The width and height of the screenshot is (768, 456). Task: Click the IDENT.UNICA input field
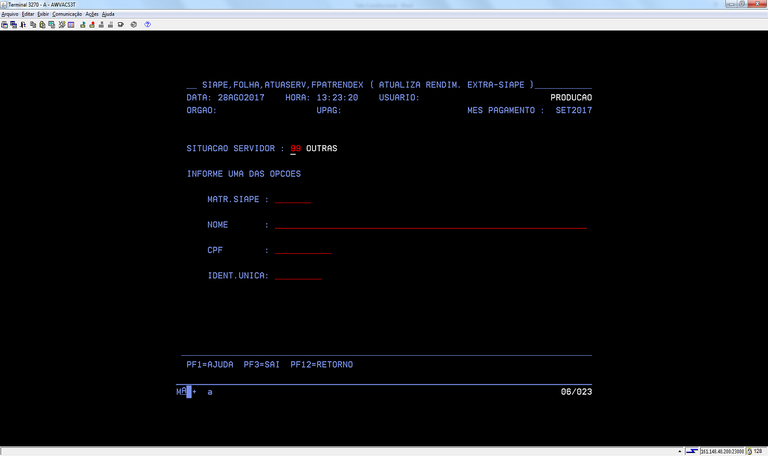[x=298, y=276]
